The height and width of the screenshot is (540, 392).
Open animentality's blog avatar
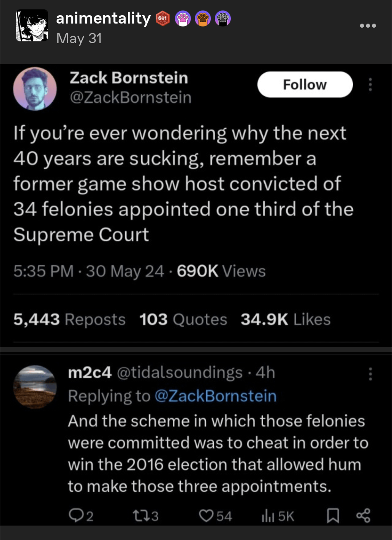32,25
